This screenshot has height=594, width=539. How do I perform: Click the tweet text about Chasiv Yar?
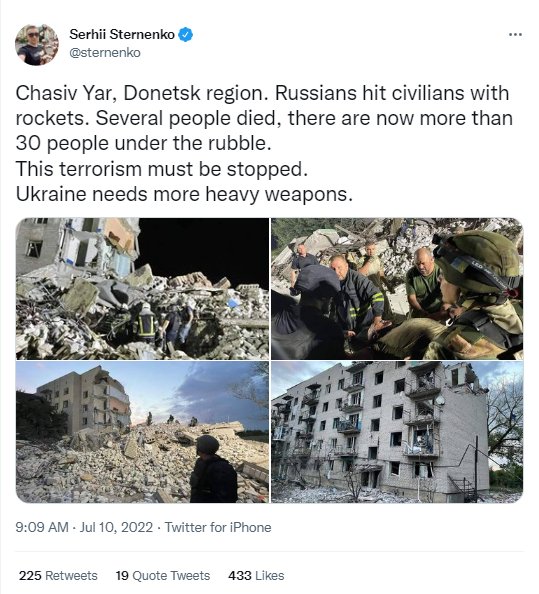264,144
